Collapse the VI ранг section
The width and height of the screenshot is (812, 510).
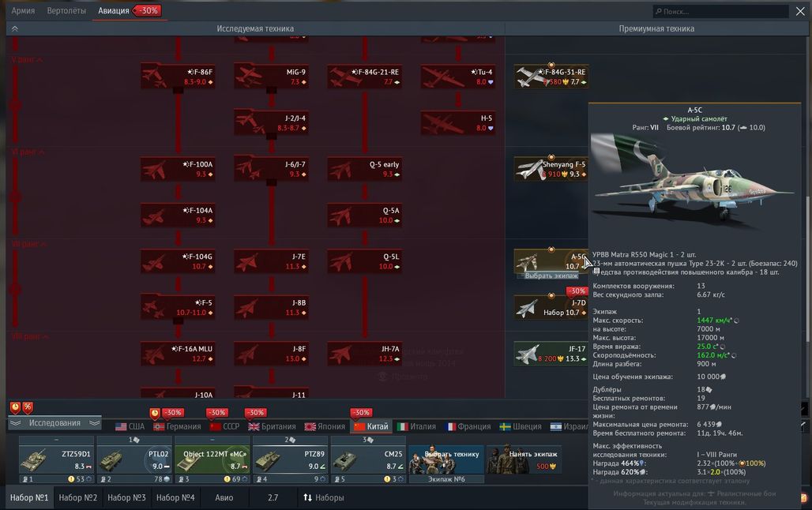(x=28, y=152)
